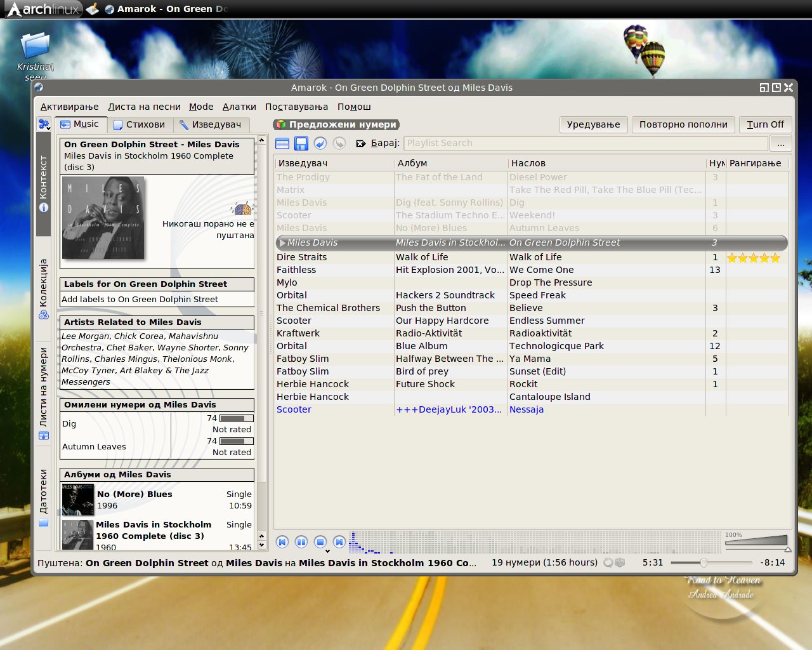812x650 pixels.
Task: Stop playback
Action: [320, 541]
